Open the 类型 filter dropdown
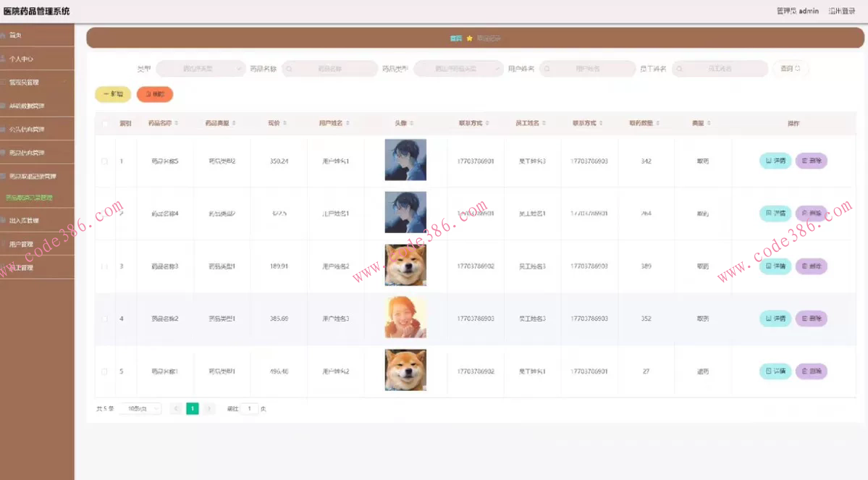Viewport: 868px width, 480px height. 201,69
